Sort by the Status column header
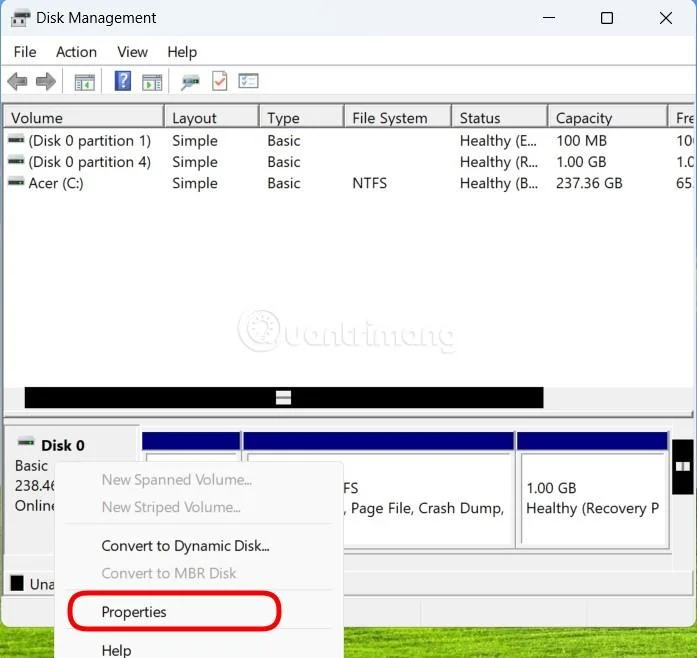The height and width of the screenshot is (658, 697). click(x=500, y=118)
